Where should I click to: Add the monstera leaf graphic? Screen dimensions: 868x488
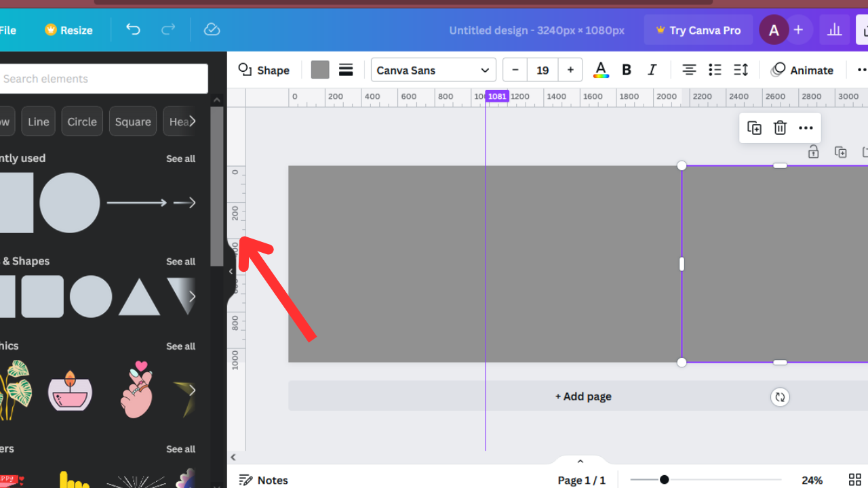(x=16, y=389)
